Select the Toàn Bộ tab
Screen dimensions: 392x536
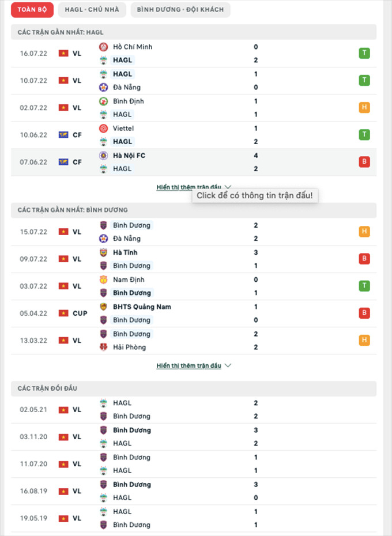pos(32,10)
